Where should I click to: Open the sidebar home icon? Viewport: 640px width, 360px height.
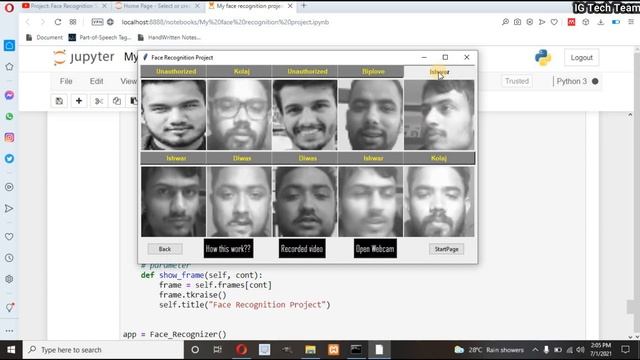pyautogui.click(x=9, y=45)
